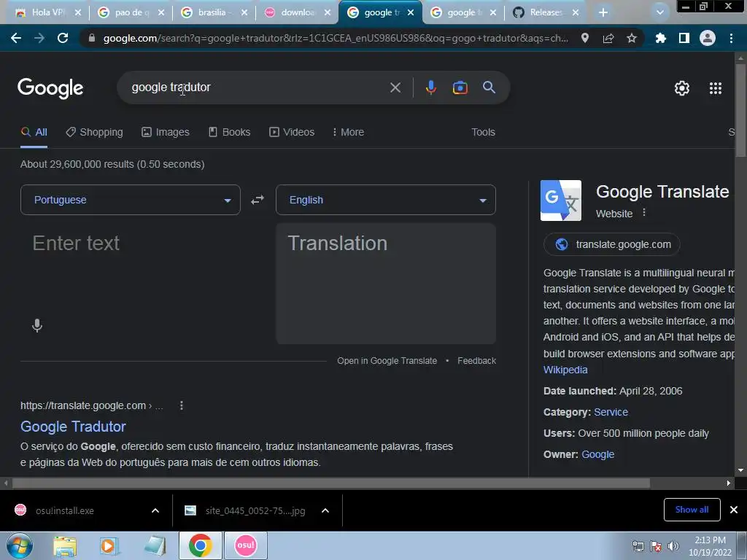The width and height of the screenshot is (747, 560).
Task: Click Show all downloads button
Action: click(x=692, y=510)
